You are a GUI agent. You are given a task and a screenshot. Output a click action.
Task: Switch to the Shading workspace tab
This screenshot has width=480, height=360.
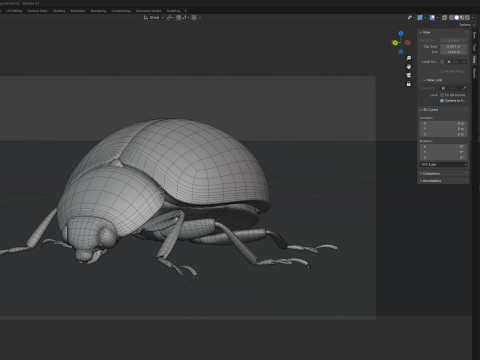click(x=59, y=11)
